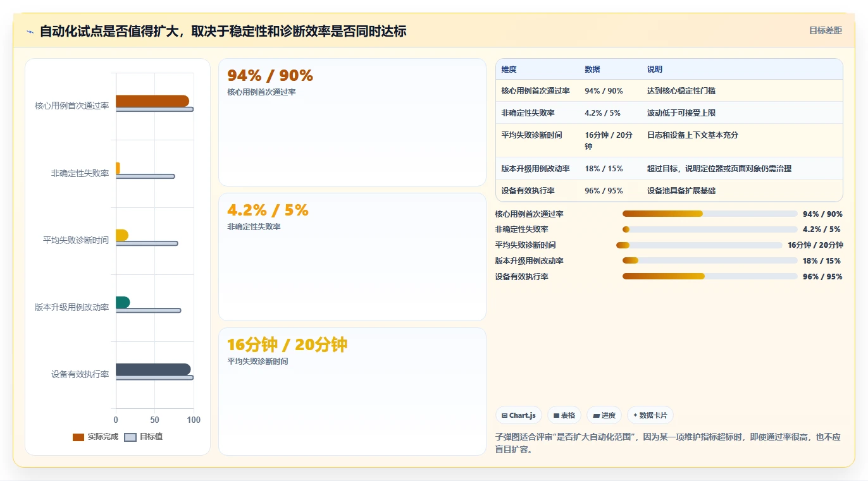This screenshot has height=481, width=868.
Task: Click the 版本升级用例改动率 progress bar, 18% / 15%
Action: coord(710,260)
